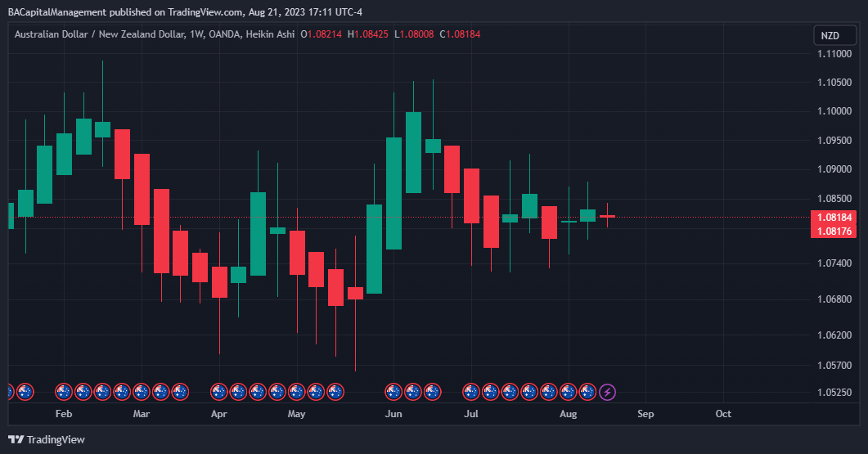868x454 pixels.
Task: Click the May label on time axis
Action: [296, 414]
